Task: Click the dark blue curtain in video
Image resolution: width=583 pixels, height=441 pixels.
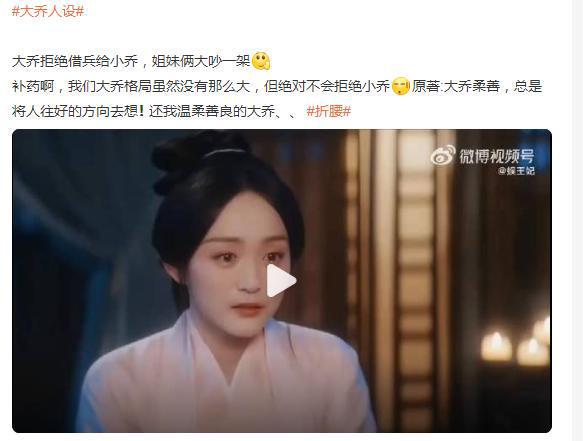Action: point(74,260)
